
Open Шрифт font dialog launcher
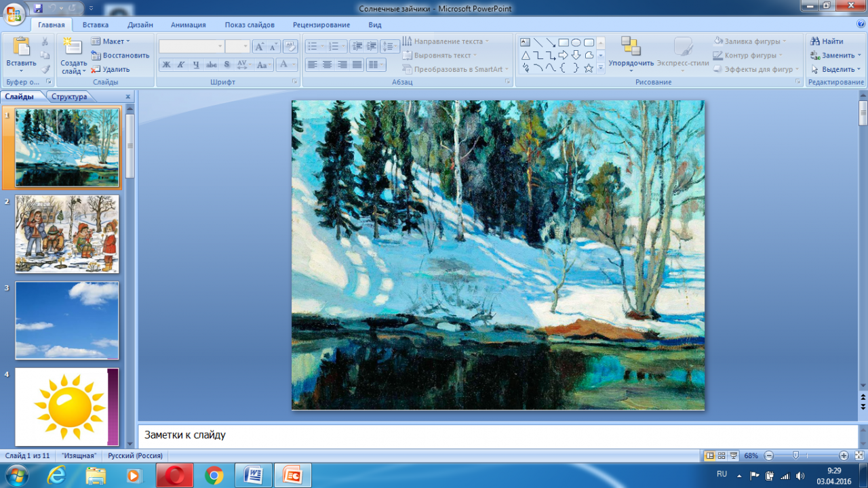point(295,82)
